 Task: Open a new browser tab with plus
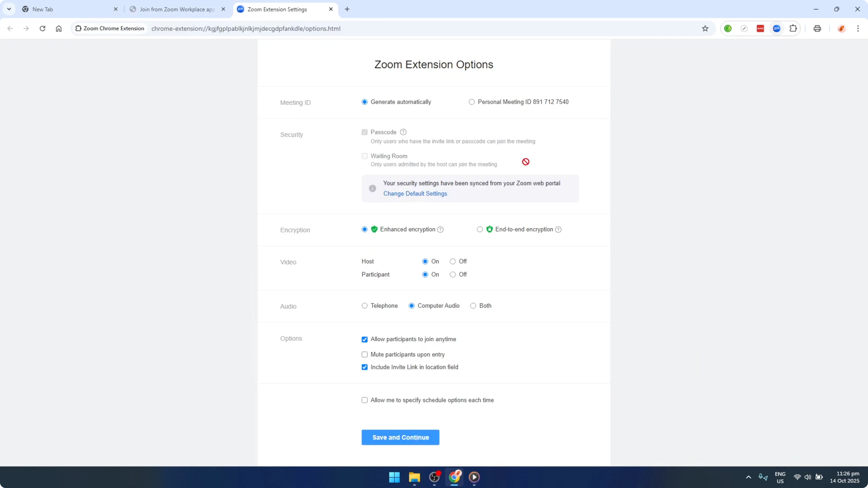(347, 9)
